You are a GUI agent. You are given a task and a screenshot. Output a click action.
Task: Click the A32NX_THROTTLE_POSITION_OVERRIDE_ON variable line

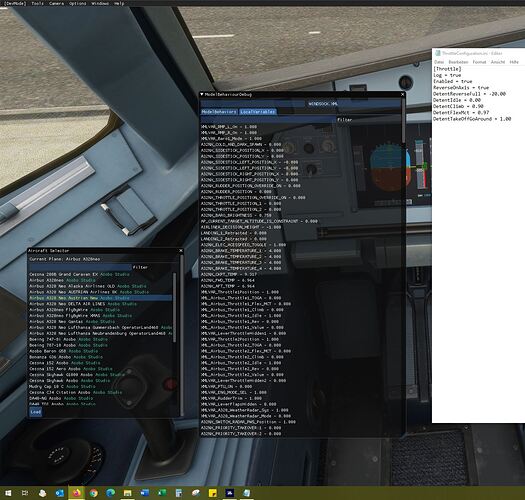[x=253, y=198]
